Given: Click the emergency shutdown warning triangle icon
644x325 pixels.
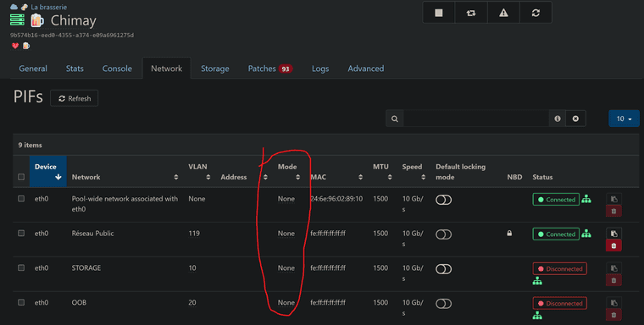Looking at the screenshot, I should tap(503, 13).
